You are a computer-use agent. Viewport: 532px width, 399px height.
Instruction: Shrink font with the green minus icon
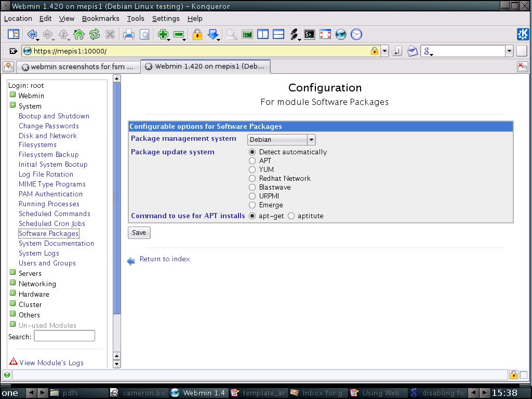click(x=179, y=34)
